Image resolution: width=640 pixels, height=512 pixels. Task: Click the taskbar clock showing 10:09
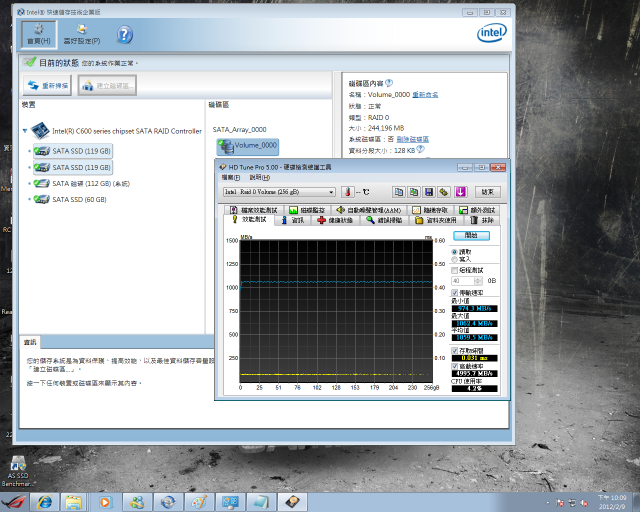point(612,502)
